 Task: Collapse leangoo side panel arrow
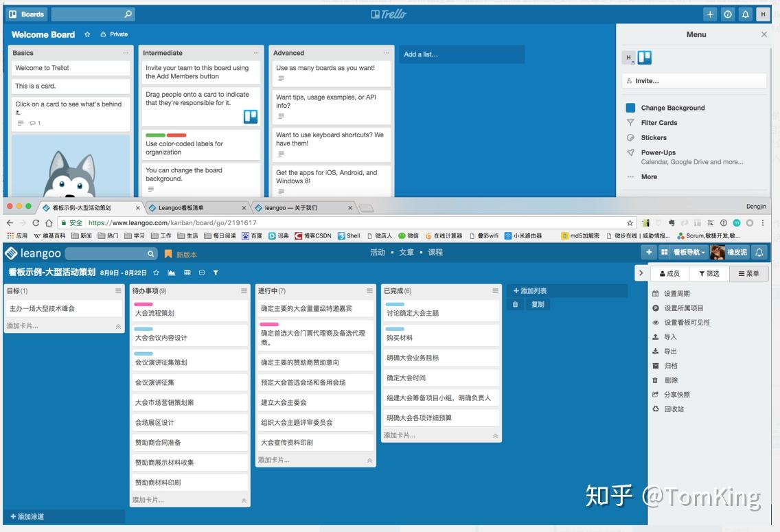[x=641, y=273]
